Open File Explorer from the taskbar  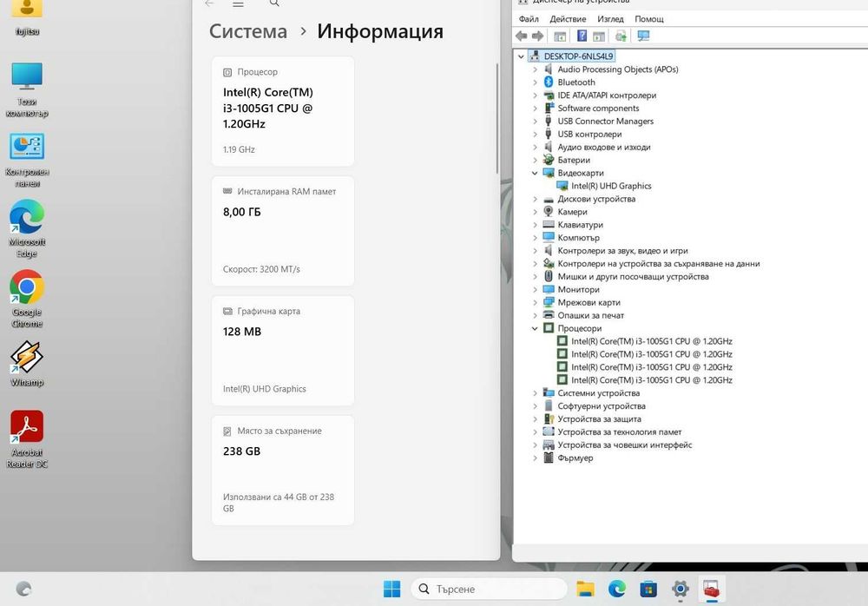[586, 589]
